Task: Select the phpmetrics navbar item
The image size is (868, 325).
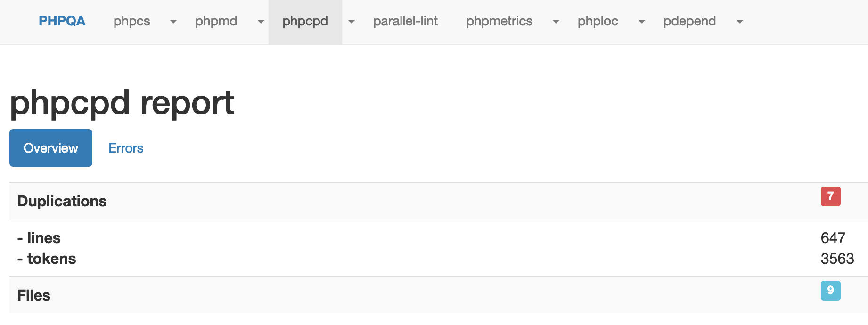Action: [x=500, y=21]
